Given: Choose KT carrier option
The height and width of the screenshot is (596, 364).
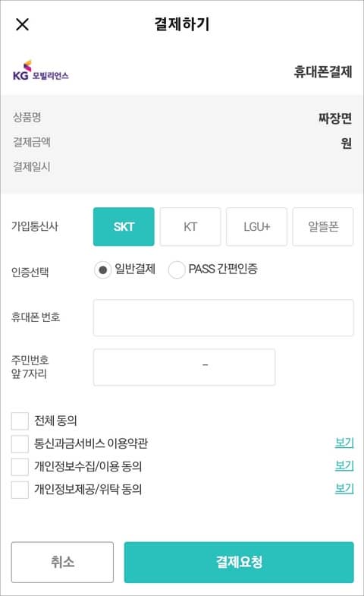Looking at the screenshot, I should tap(190, 226).
